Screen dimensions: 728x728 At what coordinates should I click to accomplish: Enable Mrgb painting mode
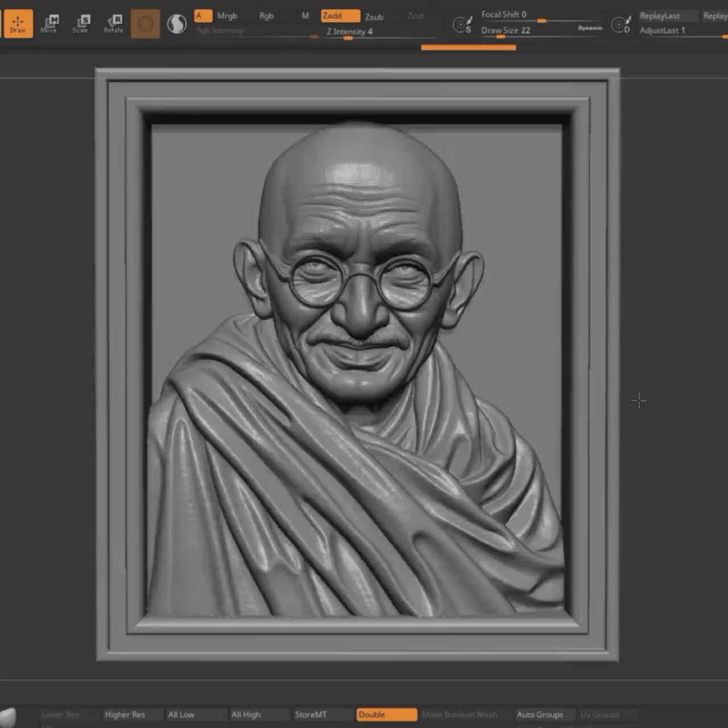point(227,16)
